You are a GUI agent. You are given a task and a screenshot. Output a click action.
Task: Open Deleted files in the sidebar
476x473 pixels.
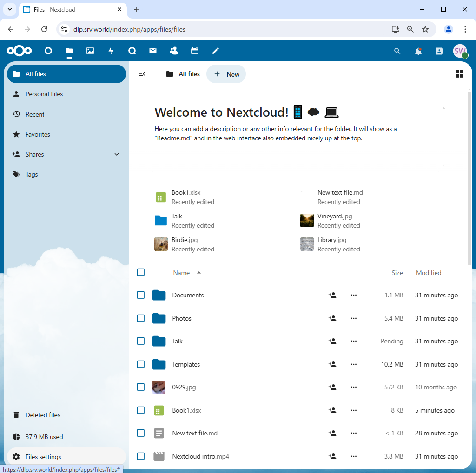tap(66, 415)
